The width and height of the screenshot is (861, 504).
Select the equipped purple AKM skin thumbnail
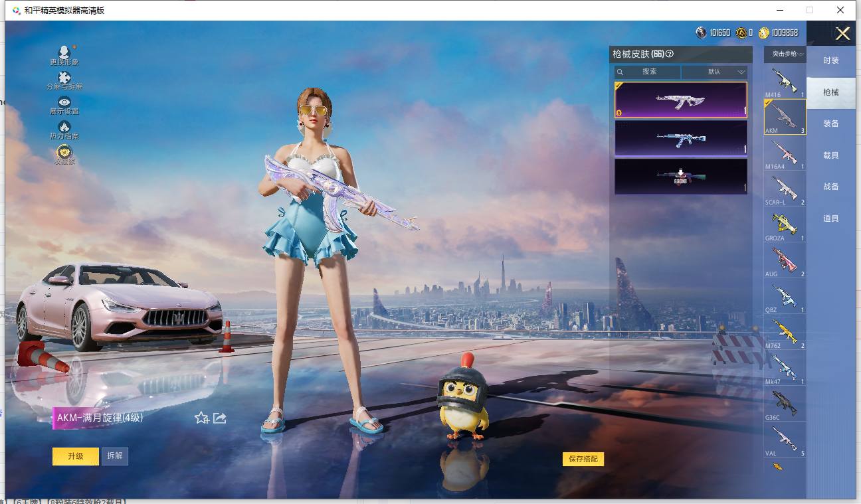[681, 100]
